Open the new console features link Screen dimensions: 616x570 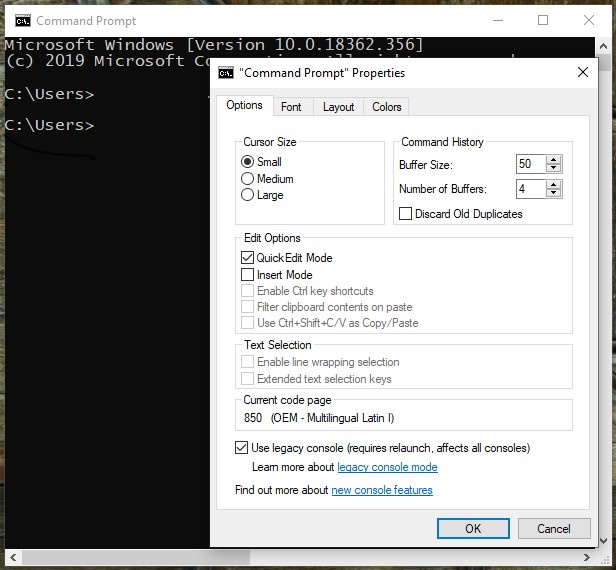(x=382, y=490)
